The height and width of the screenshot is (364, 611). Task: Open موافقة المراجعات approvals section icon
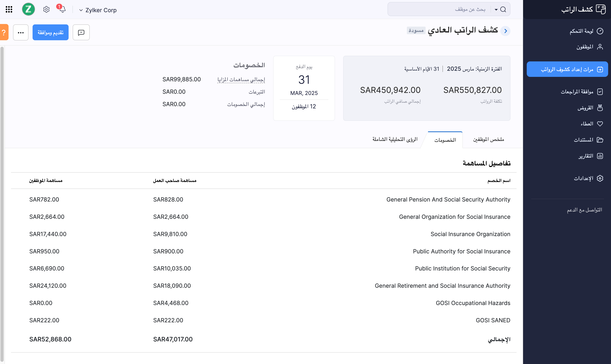pos(600,92)
